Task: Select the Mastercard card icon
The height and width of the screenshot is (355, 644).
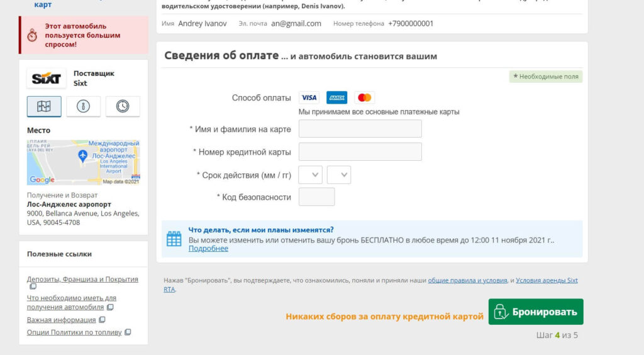Action: (x=364, y=97)
